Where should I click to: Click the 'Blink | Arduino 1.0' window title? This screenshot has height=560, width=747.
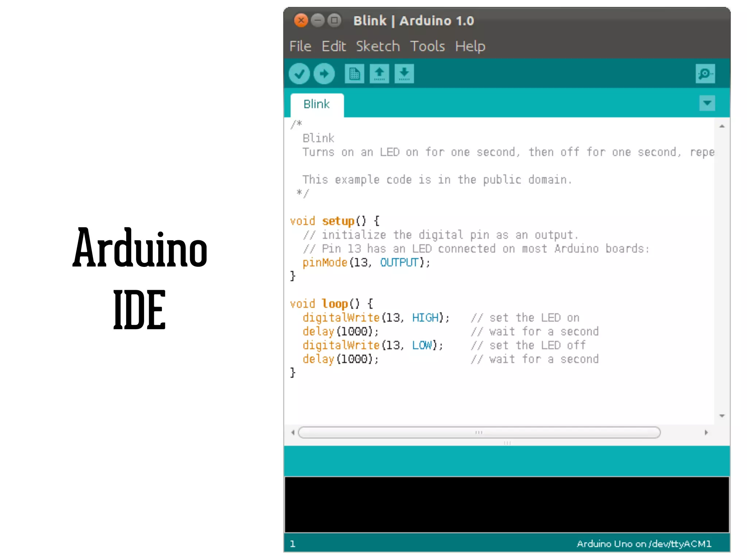(x=414, y=21)
